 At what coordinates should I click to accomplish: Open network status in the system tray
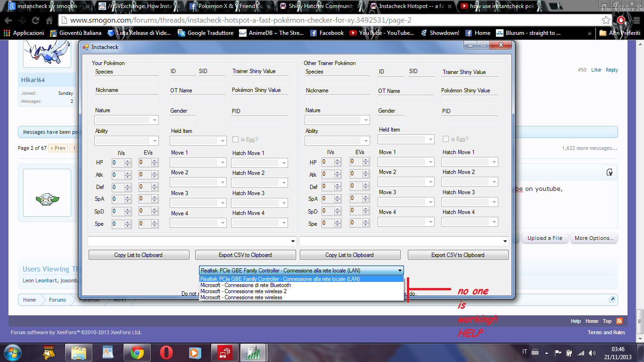click(580, 353)
